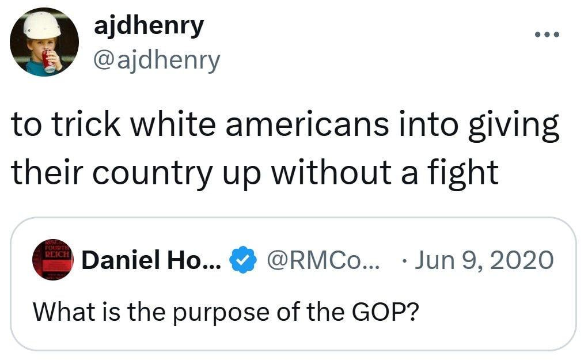Click the line "to trick white americans into giving"

tap(286, 127)
